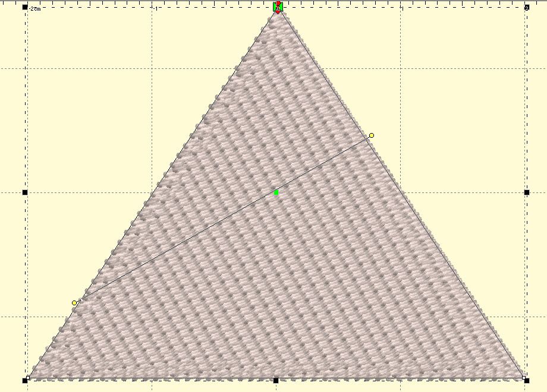The height and width of the screenshot is (392, 547).
Task: Click the -1 mark on the ruler
Action: click(155, 9)
